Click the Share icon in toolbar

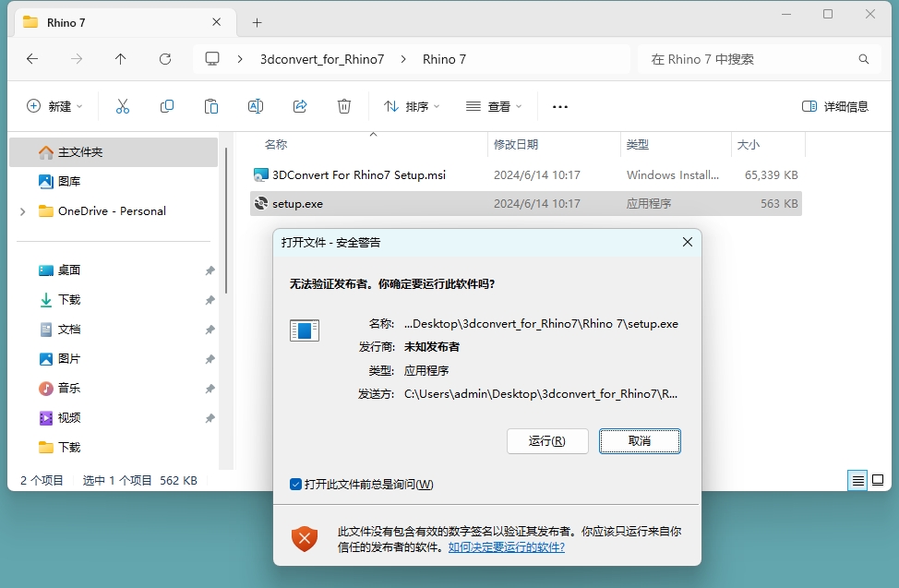(300, 106)
